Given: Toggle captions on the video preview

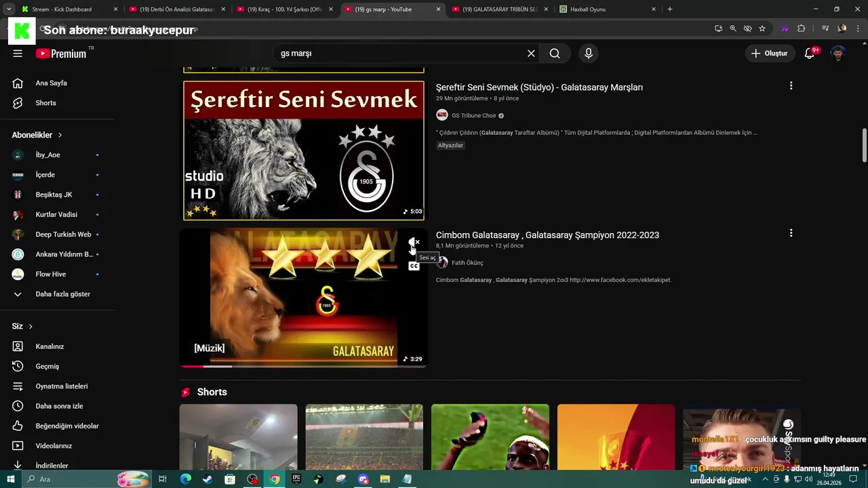Looking at the screenshot, I should (414, 266).
